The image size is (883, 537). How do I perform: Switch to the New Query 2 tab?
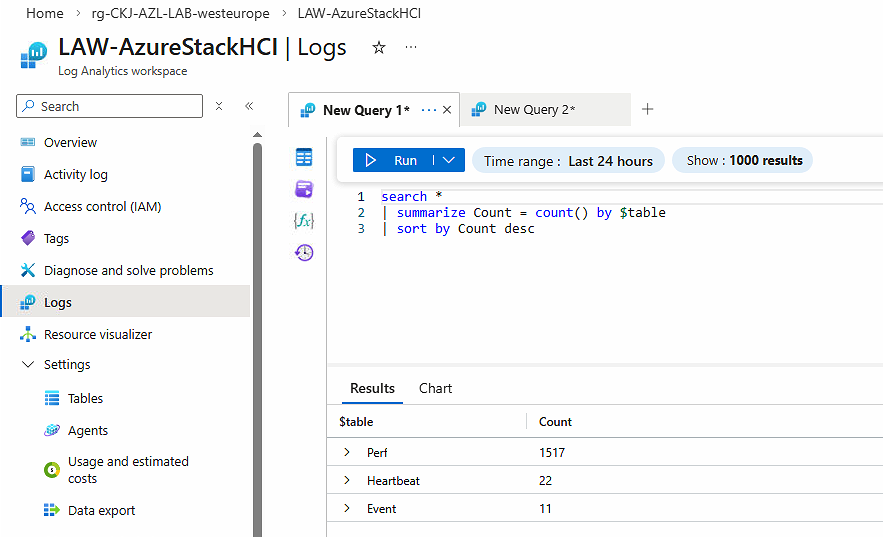click(534, 110)
